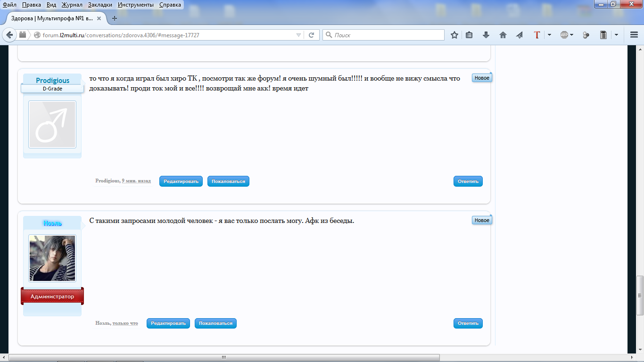
Task: Click Ноэль's avatar thumbnail
Action: point(52,258)
